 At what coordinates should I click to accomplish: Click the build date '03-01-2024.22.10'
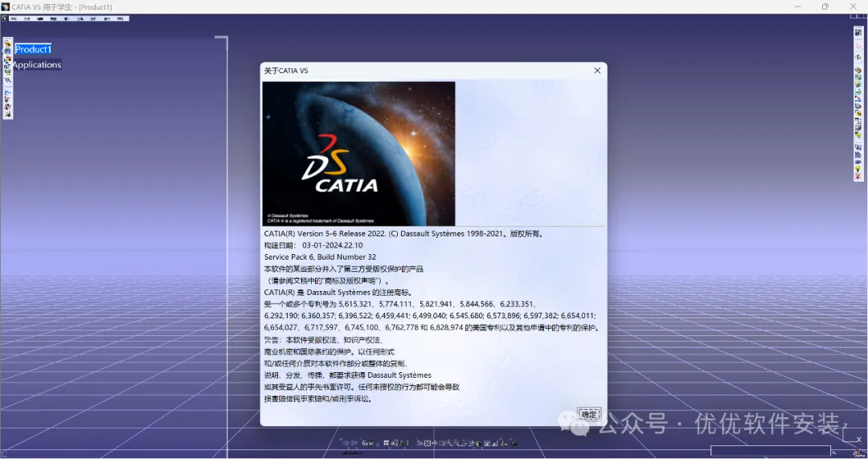(x=332, y=245)
